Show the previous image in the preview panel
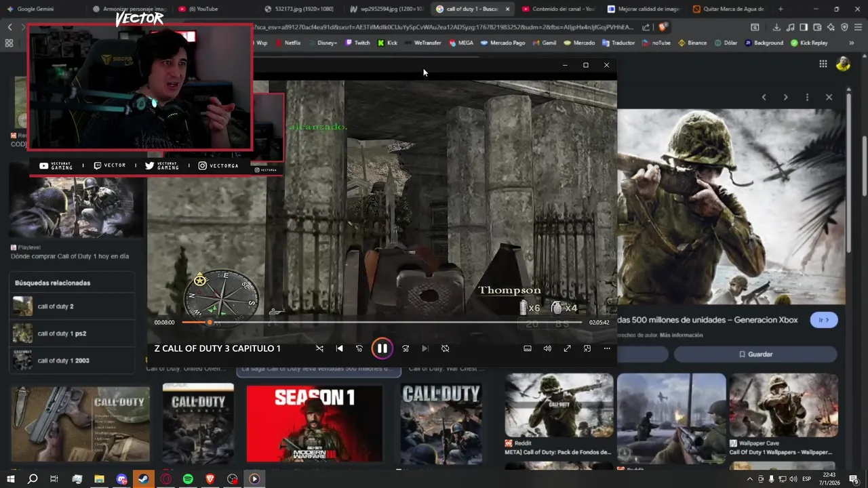This screenshot has height=488, width=868. coord(764,97)
